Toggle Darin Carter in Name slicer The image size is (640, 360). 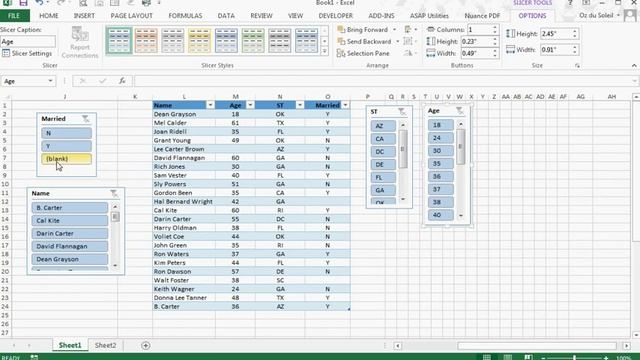(70, 233)
